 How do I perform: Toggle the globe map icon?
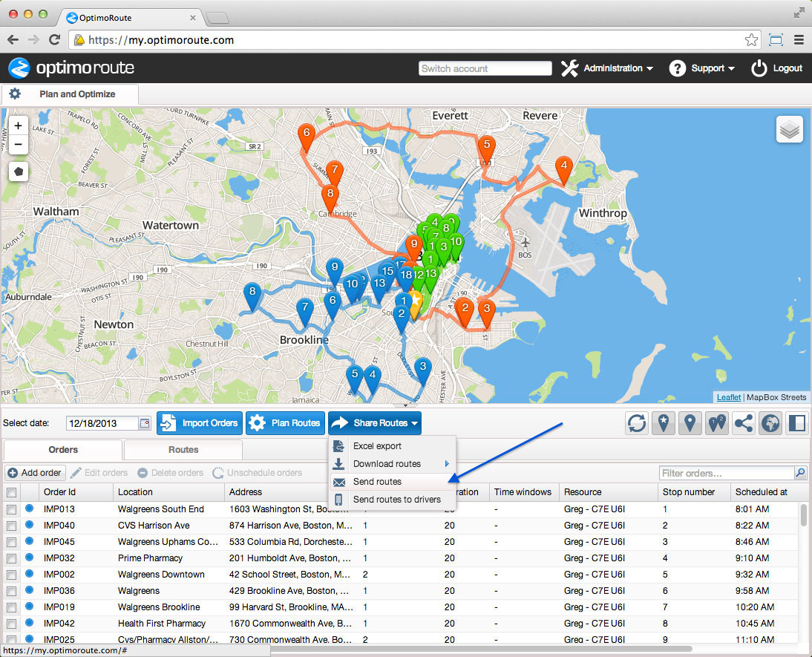(770, 423)
